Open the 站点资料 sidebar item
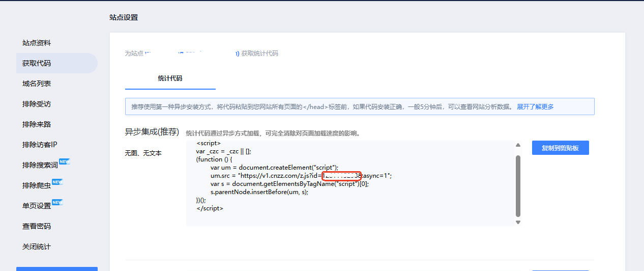This screenshot has width=644, height=271. coord(37,43)
